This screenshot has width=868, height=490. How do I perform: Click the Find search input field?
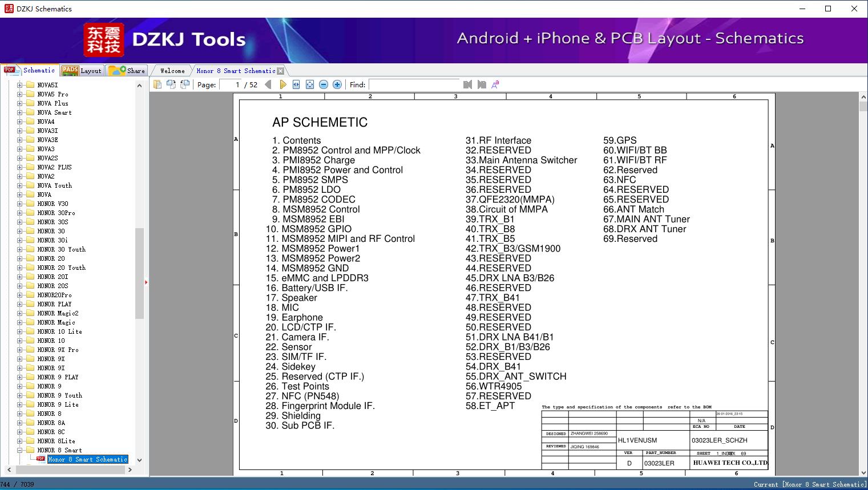tap(414, 84)
